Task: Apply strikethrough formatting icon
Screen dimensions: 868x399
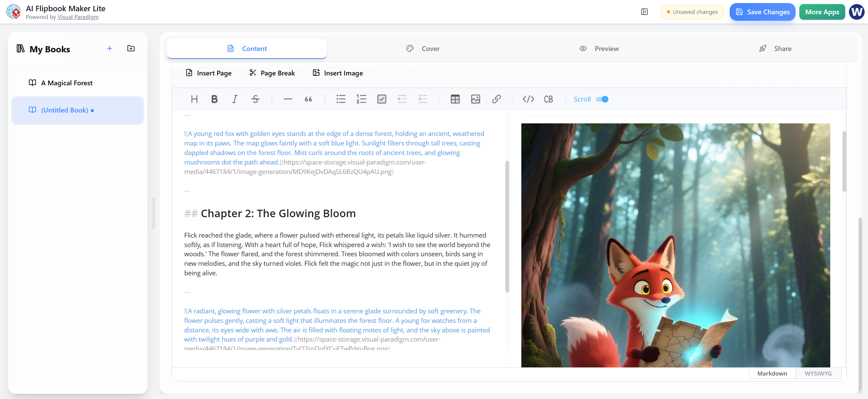Action: [x=255, y=99]
